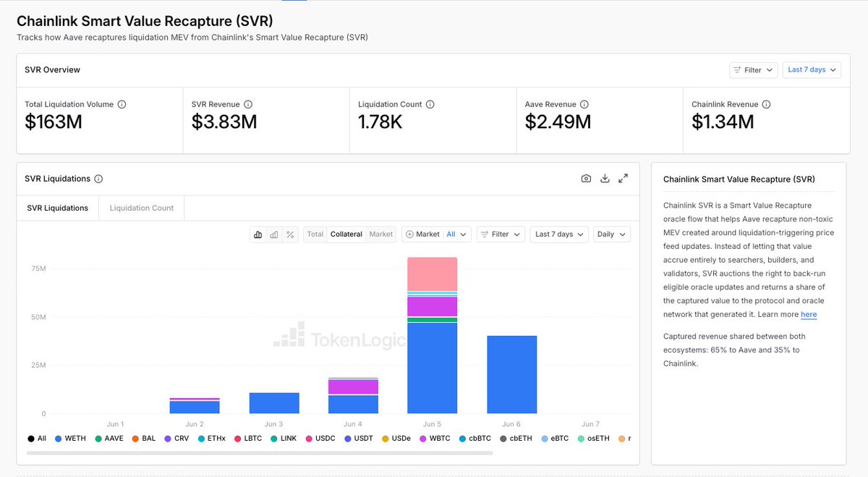Click the Jun 2 blue bar segment

tap(195, 407)
